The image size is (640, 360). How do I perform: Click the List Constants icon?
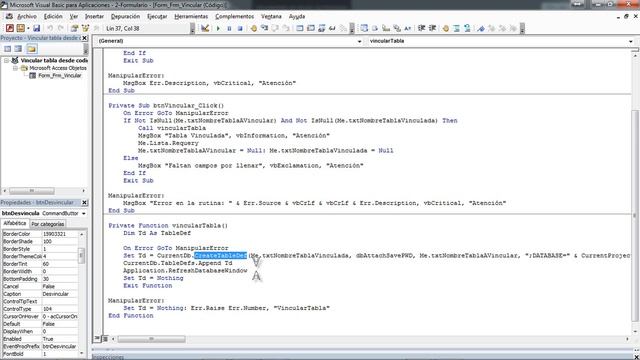pyautogui.click(x=375, y=28)
